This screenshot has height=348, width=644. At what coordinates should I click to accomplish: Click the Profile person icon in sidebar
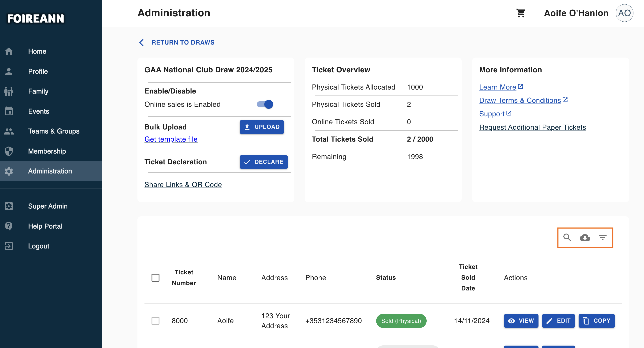tap(9, 71)
